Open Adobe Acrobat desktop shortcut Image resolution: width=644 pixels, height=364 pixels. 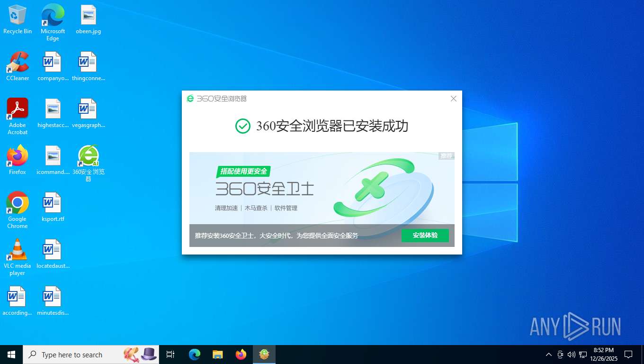point(18,117)
